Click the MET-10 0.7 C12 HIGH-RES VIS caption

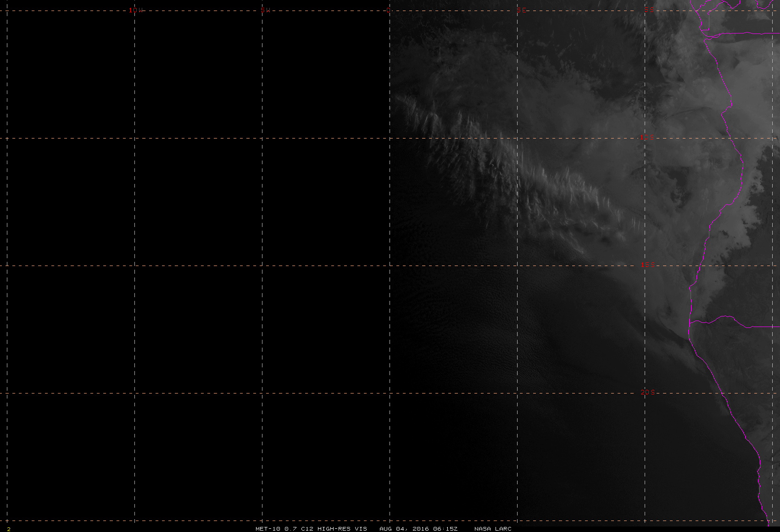point(311,528)
